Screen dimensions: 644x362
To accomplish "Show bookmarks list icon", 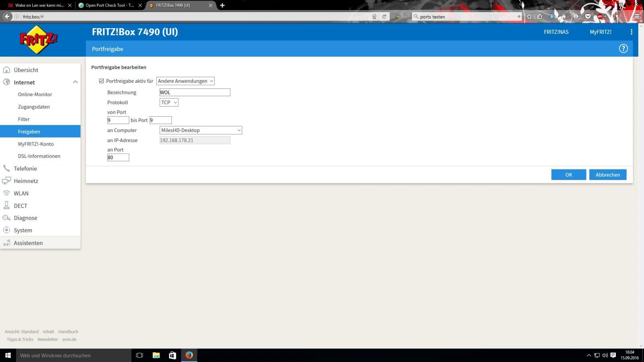I will 540,16.
